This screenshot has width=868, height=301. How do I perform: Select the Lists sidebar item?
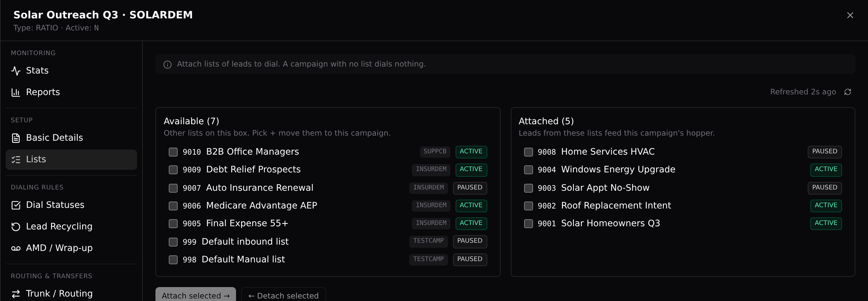71,160
